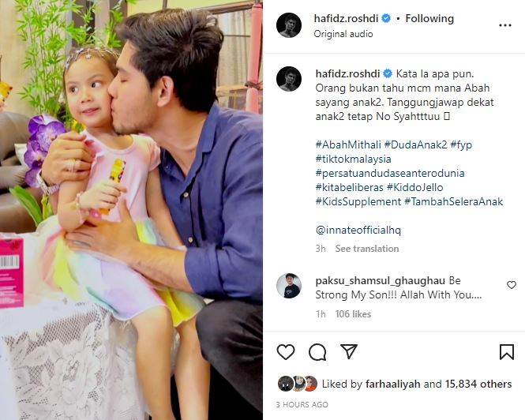This screenshot has width=525, height=420.
Task: Click hafidz.roshdi header profile picture
Action: [289, 25]
